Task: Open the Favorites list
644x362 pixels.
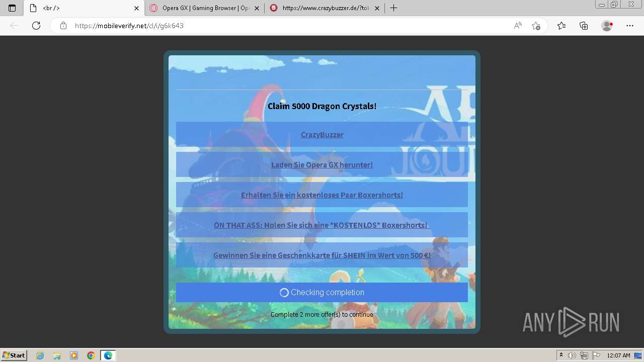Action: pyautogui.click(x=561, y=26)
